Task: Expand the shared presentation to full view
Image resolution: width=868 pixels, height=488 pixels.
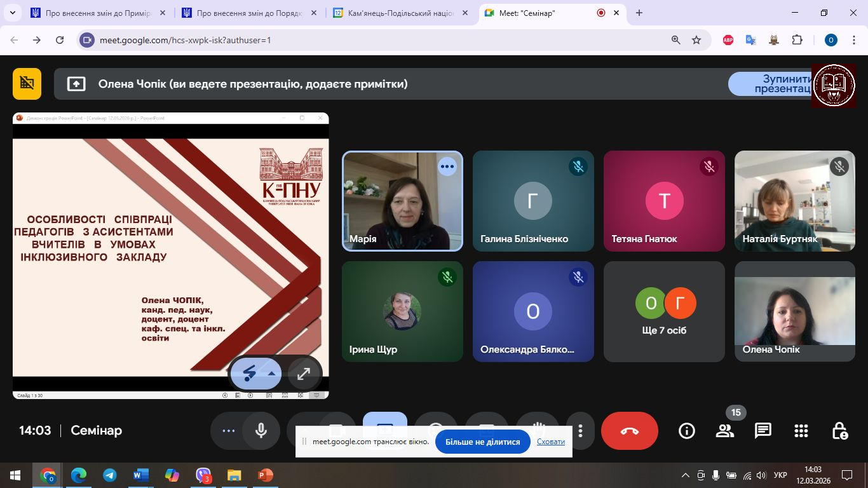Action: (304, 374)
